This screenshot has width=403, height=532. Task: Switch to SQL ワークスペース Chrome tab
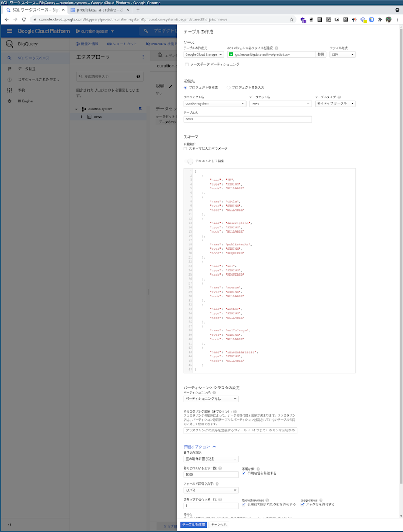click(35, 10)
